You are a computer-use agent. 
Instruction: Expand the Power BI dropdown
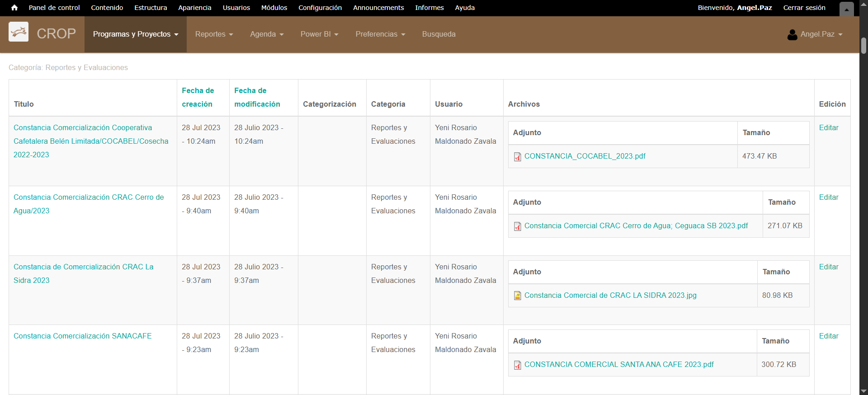tap(319, 34)
